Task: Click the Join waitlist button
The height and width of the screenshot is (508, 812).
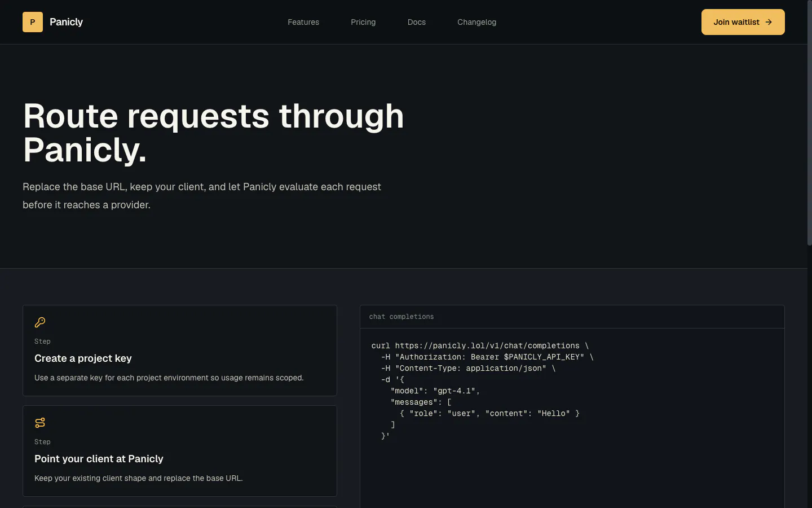Action: click(743, 22)
